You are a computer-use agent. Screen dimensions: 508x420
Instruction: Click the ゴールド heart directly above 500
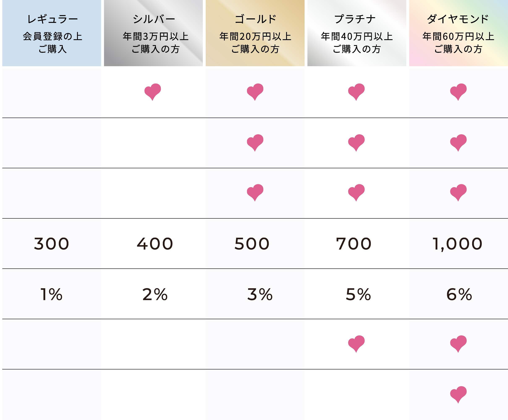coord(255,192)
